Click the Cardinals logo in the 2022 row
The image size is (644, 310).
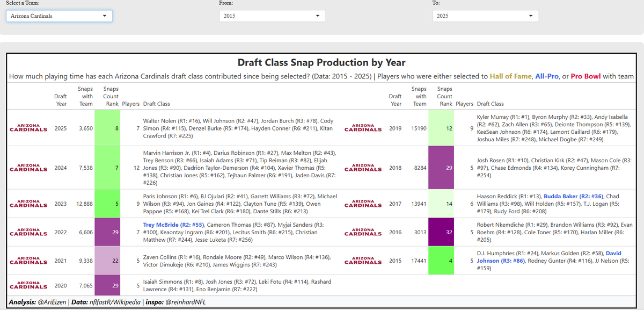28,233
